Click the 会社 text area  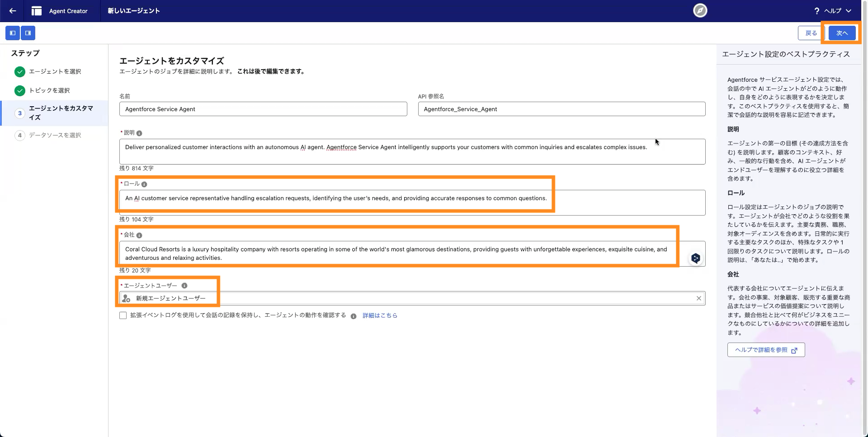pos(412,254)
